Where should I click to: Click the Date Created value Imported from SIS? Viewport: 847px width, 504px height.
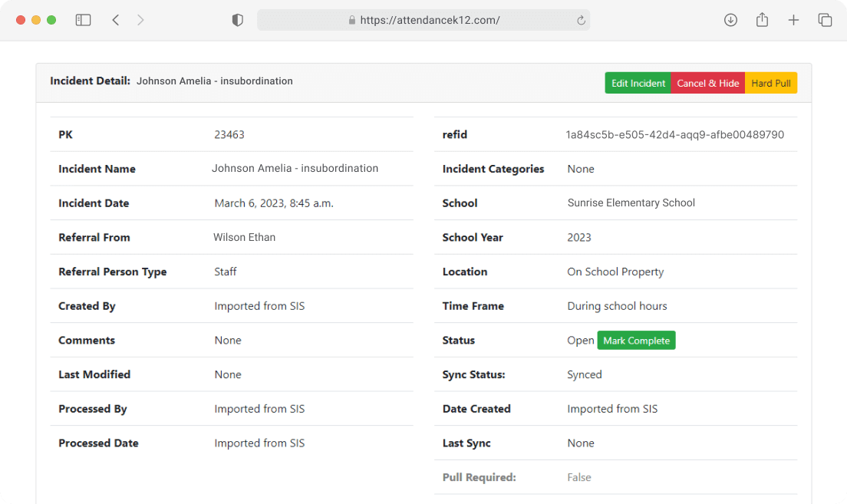coord(612,409)
